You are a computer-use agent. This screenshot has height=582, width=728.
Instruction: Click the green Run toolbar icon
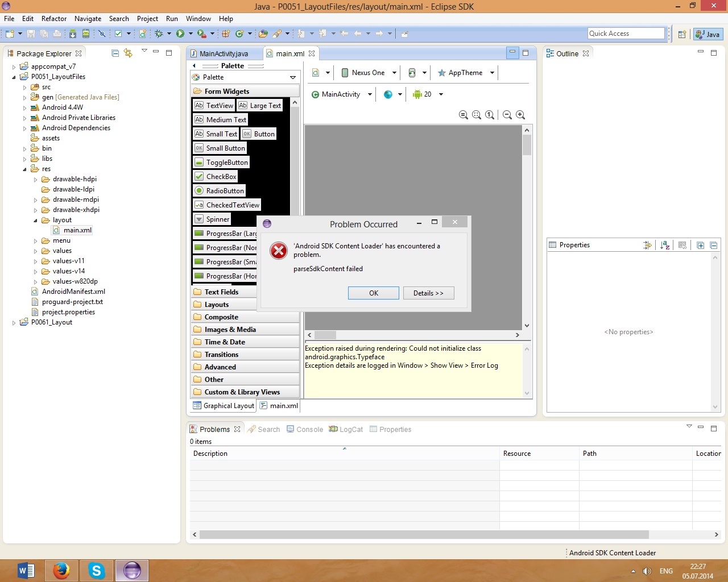pos(180,34)
